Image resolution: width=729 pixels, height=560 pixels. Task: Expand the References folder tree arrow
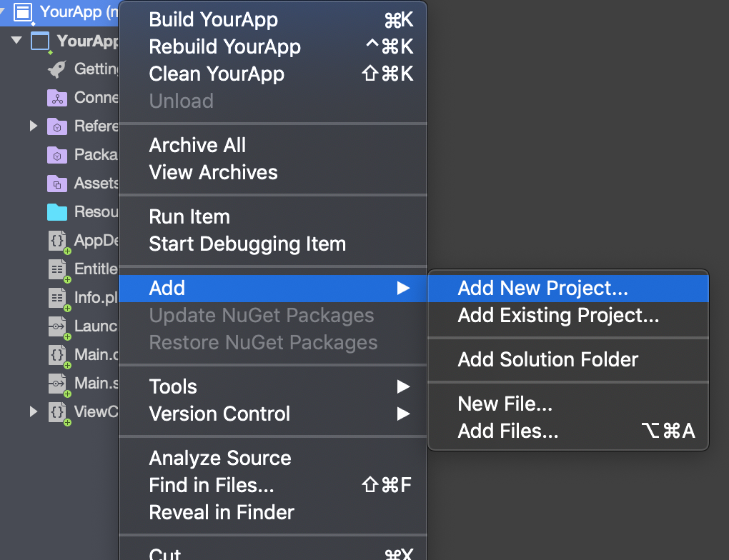click(x=33, y=126)
